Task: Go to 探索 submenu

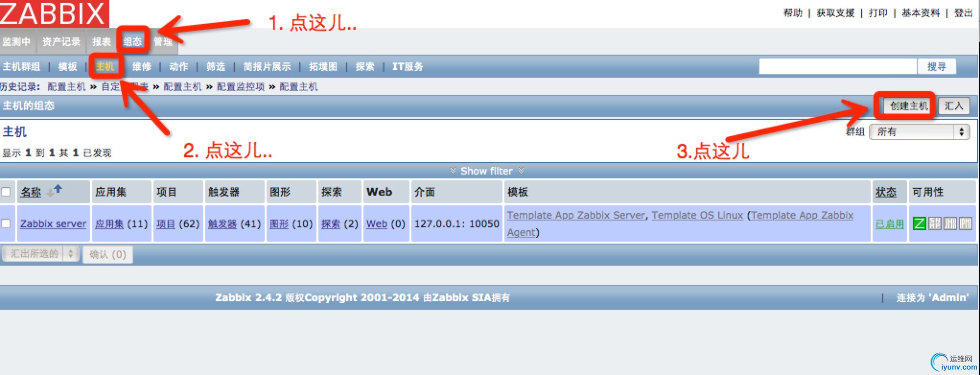Action: click(x=365, y=67)
